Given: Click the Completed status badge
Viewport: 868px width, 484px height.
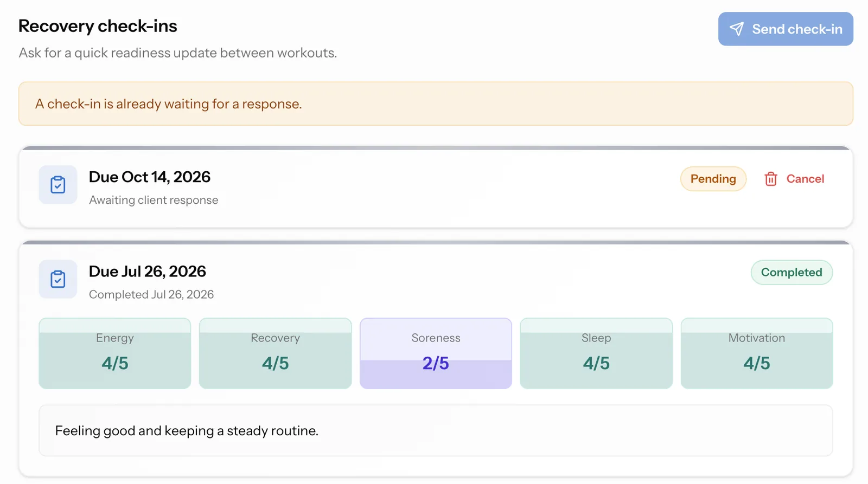Looking at the screenshot, I should pyautogui.click(x=792, y=273).
